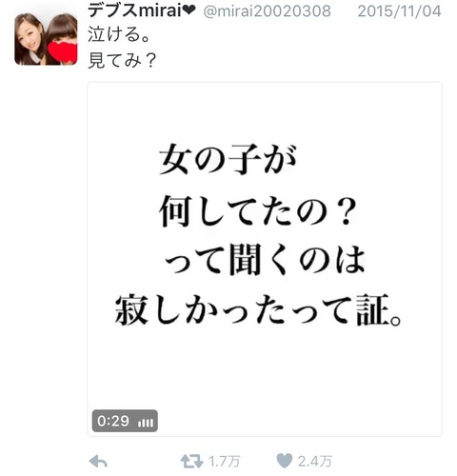Click the 0:29 video duration badge
Viewport: 457px width, 476px height.
[125, 421]
